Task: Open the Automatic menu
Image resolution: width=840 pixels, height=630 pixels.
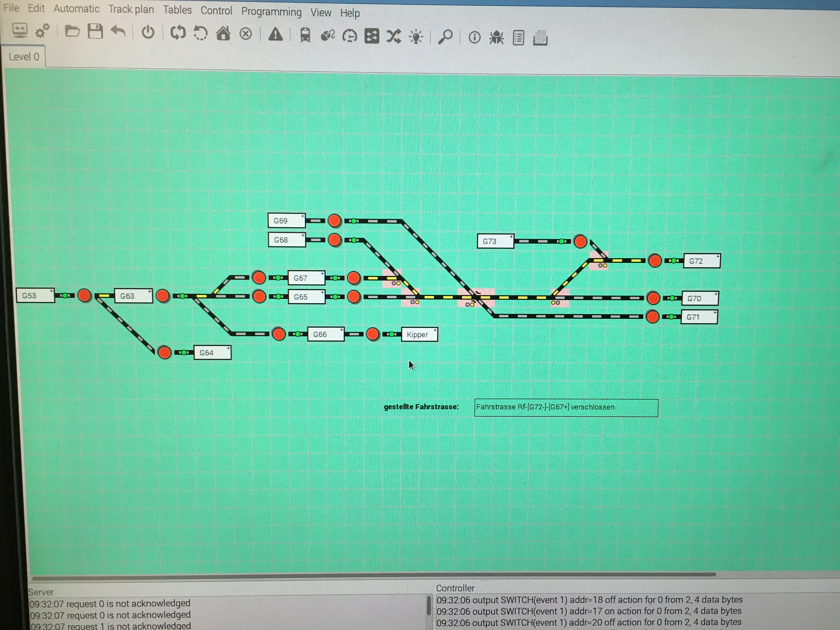Action: 76,8
